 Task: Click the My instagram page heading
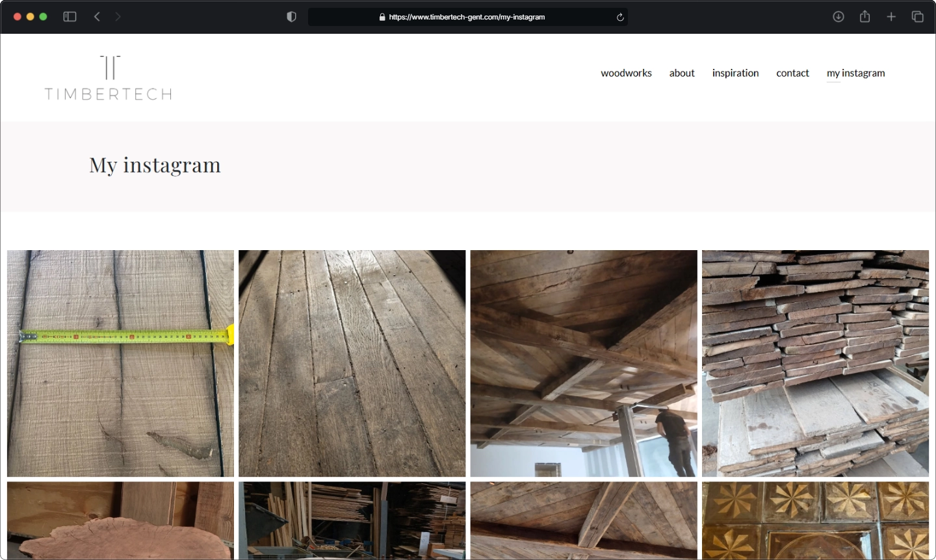pyautogui.click(x=155, y=166)
